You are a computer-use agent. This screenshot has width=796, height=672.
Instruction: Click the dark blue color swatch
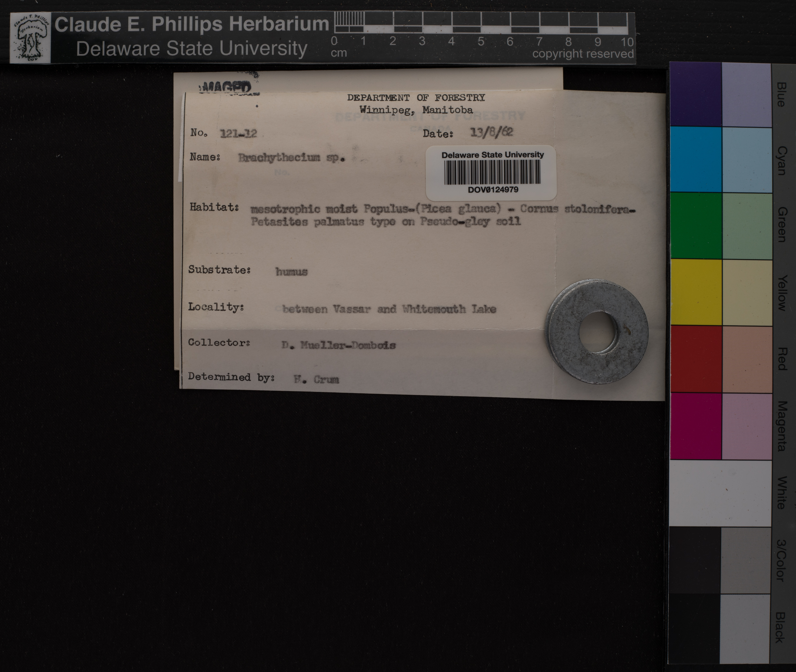[695, 95]
